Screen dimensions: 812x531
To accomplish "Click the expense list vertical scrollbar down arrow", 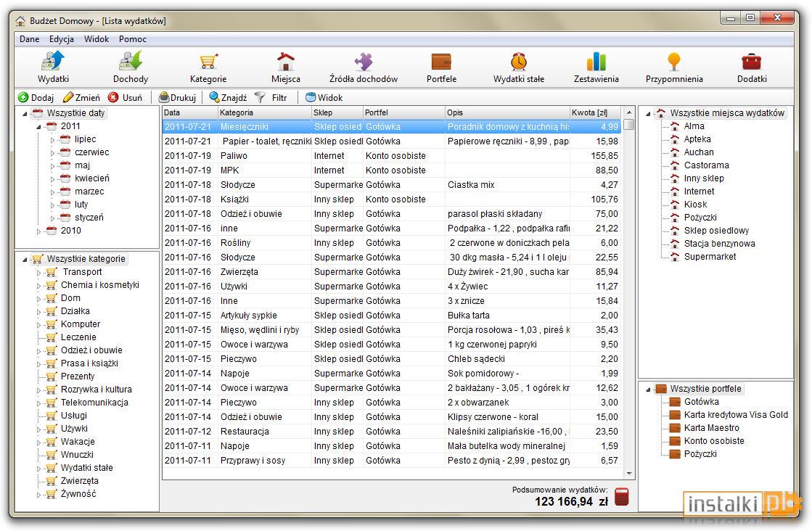I will pyautogui.click(x=629, y=473).
